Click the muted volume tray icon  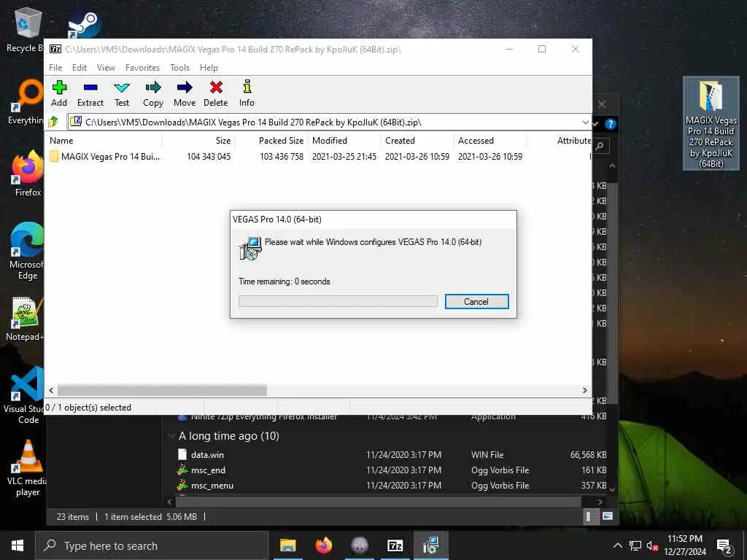coord(652,545)
